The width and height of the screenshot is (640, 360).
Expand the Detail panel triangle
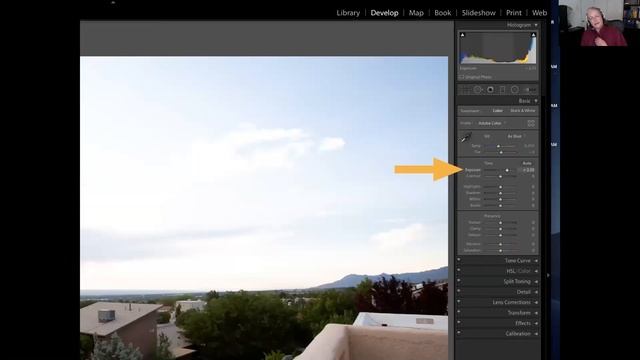point(536,292)
